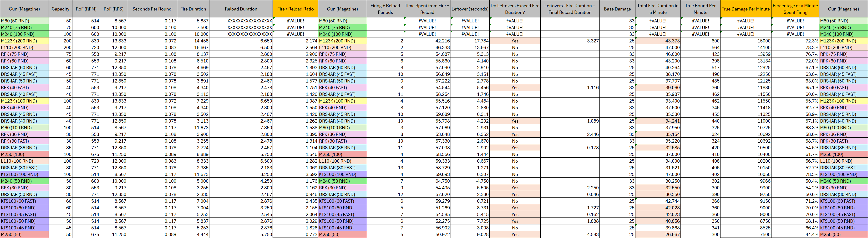The image size is (868, 238).
Task: Click the Firing + Reload Periods header
Action: pos(385,9)
